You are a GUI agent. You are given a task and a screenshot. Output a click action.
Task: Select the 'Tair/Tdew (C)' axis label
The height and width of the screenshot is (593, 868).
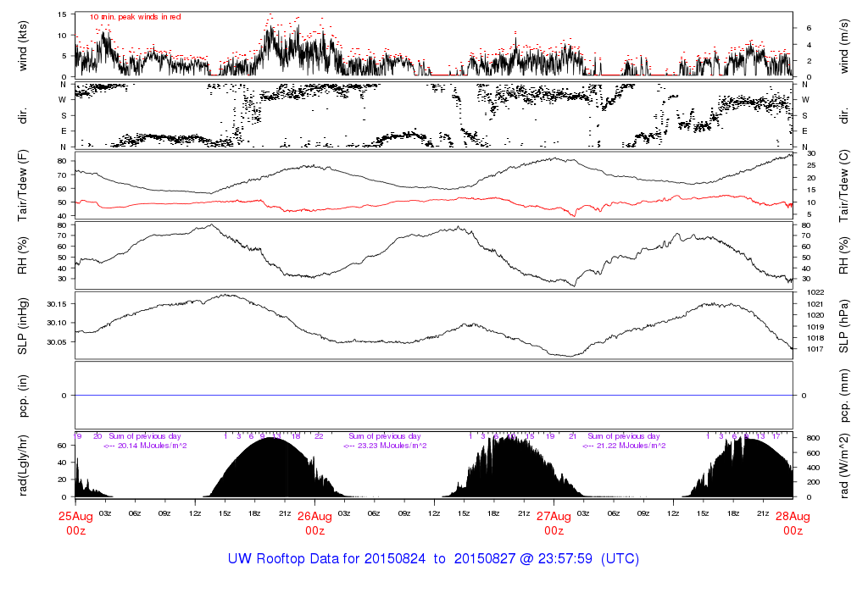point(843,185)
